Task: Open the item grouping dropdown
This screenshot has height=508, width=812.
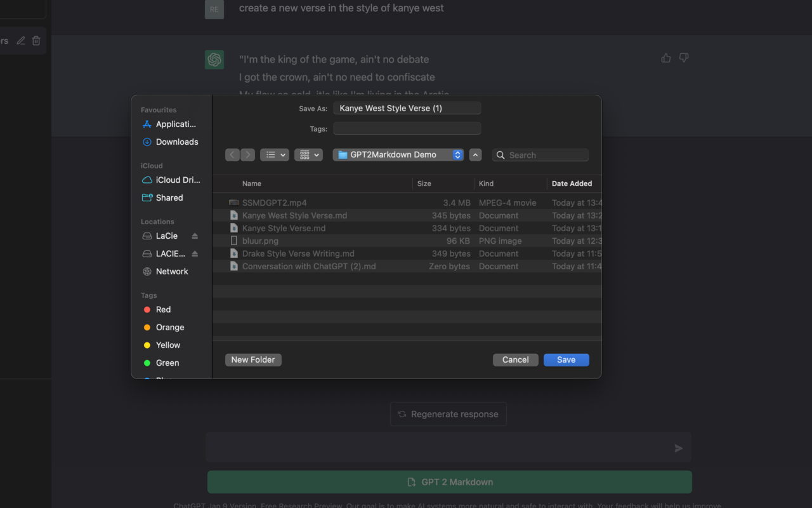Action: coord(308,154)
